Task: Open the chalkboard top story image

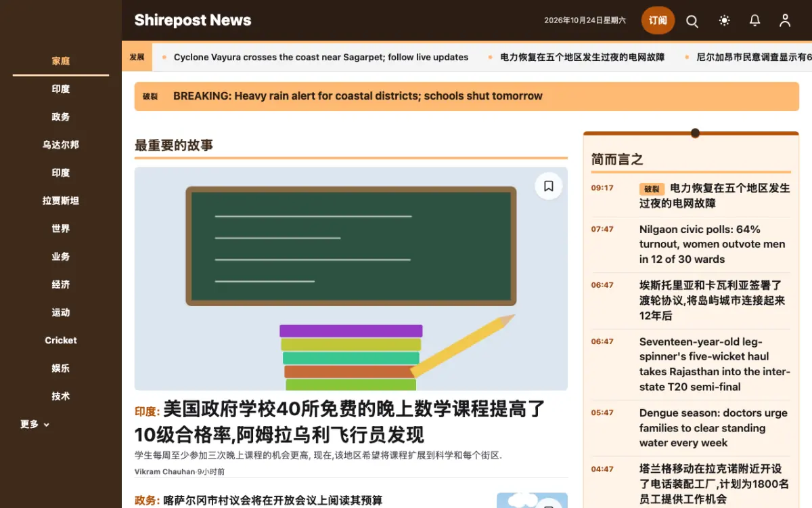Action: pos(351,279)
